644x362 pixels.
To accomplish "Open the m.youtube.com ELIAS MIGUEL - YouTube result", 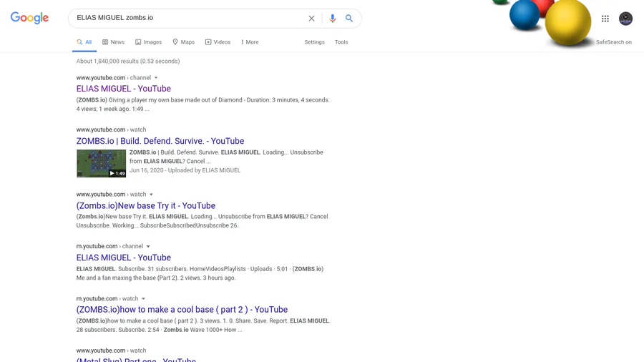I will (x=124, y=258).
